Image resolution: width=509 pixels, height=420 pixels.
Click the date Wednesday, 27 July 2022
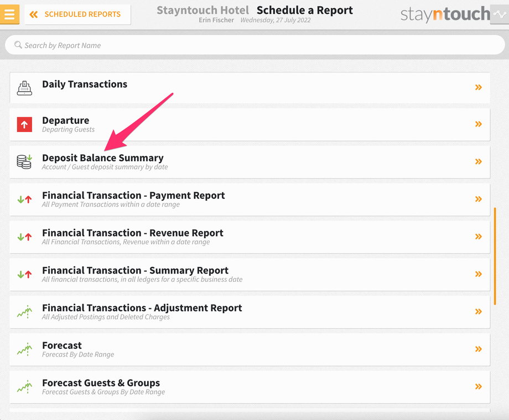pyautogui.click(x=276, y=20)
